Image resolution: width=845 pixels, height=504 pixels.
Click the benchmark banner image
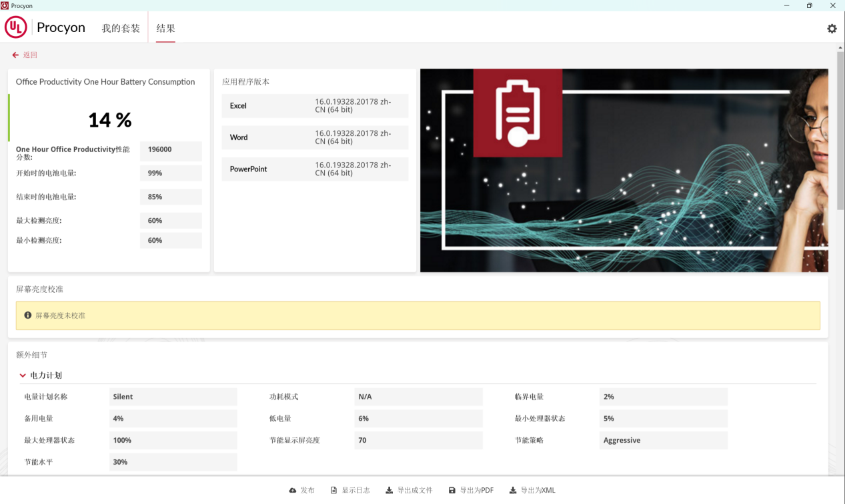point(624,170)
